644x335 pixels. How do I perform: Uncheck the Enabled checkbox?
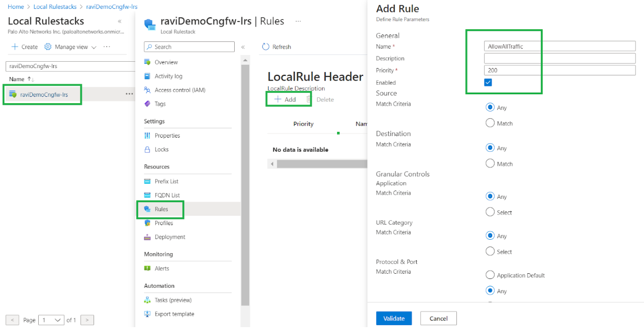[488, 83]
